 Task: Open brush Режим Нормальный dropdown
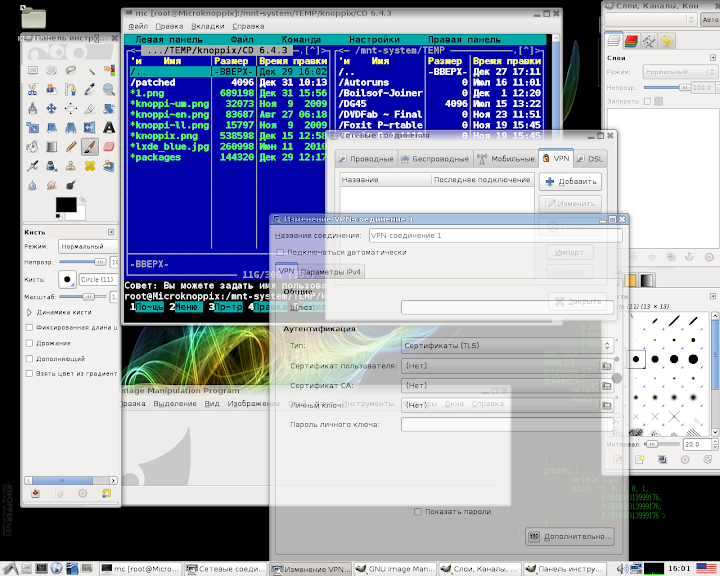pos(88,247)
